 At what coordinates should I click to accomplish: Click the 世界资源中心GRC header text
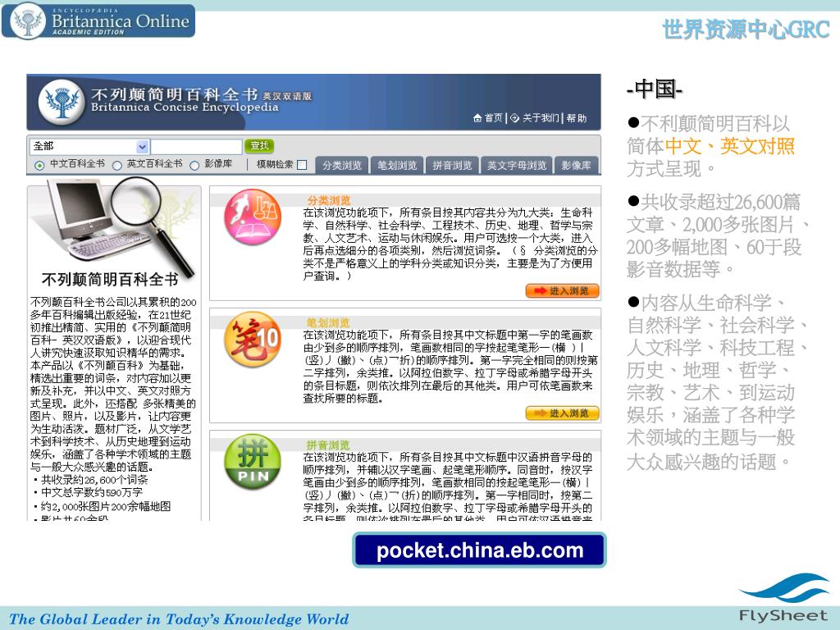(746, 29)
